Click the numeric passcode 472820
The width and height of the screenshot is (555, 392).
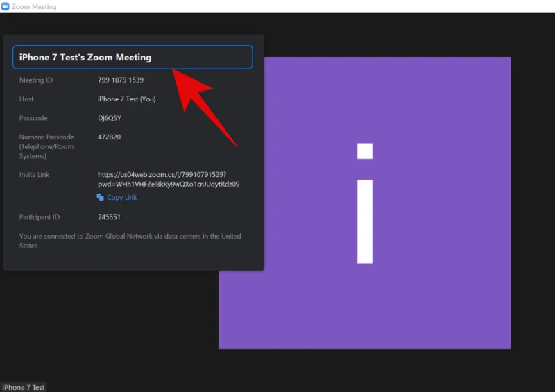(x=110, y=137)
